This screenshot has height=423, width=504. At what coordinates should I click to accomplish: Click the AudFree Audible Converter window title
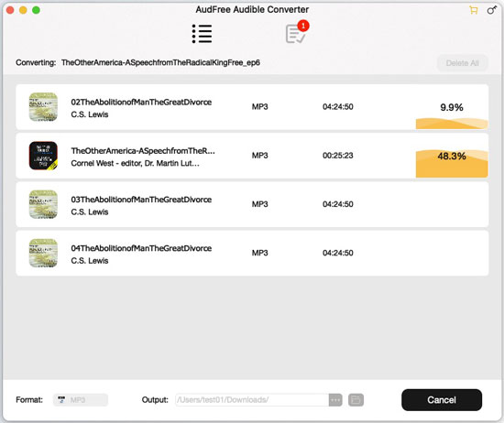252,10
